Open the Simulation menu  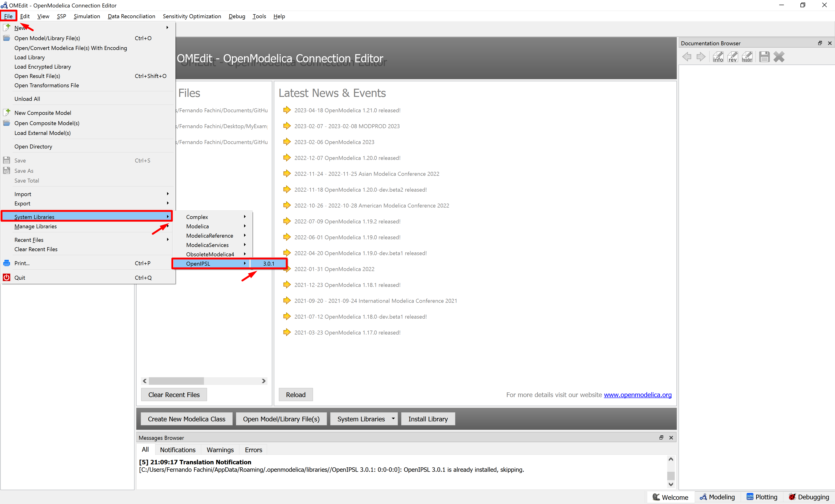(x=87, y=16)
